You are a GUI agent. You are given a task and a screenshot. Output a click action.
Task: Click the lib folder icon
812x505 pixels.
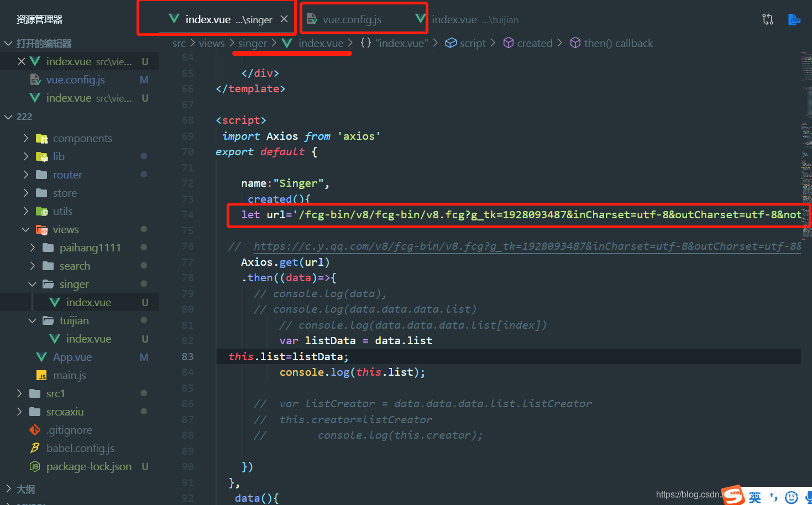(x=42, y=156)
